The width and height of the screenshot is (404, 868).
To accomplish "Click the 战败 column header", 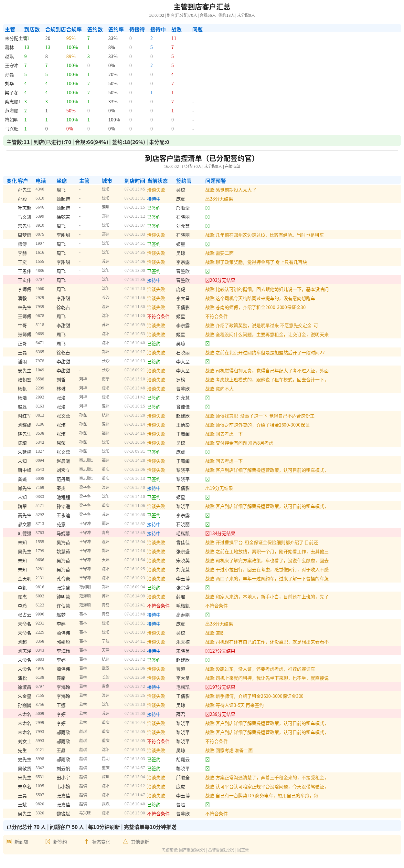I will [176, 29].
